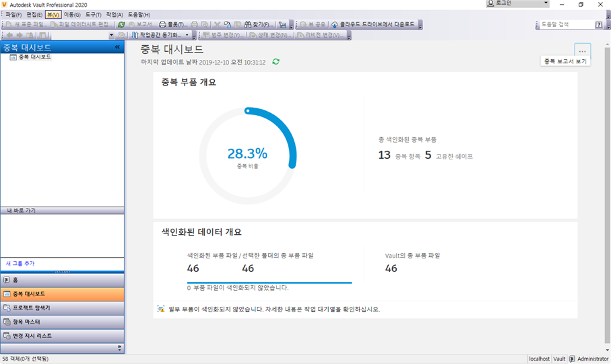Open the 편집(E) menu

click(x=34, y=15)
